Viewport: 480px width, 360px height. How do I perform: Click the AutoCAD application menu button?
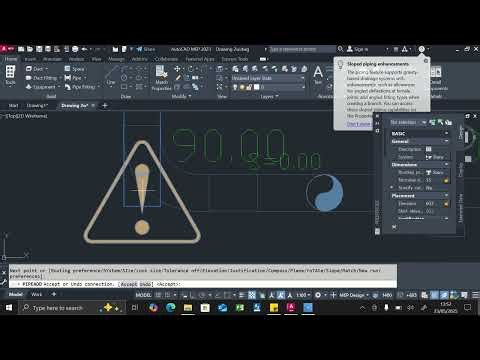pyautogui.click(x=7, y=49)
